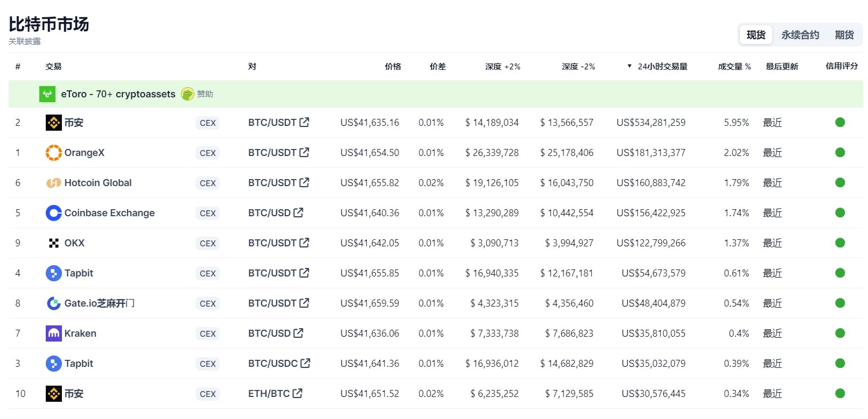Sort by 24小时交易量 column header

coord(662,67)
